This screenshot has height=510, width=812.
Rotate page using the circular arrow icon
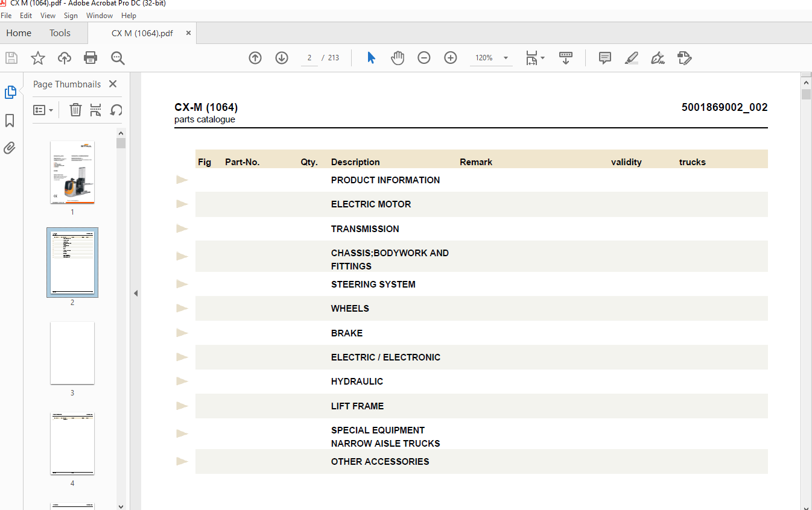(x=116, y=110)
